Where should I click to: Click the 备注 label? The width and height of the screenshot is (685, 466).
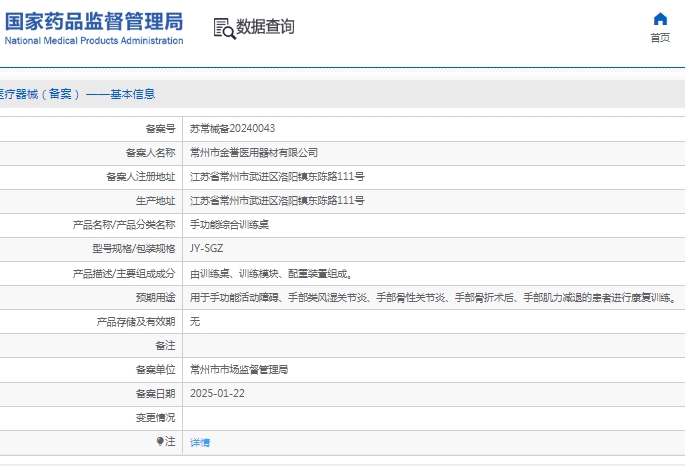pyautogui.click(x=166, y=345)
